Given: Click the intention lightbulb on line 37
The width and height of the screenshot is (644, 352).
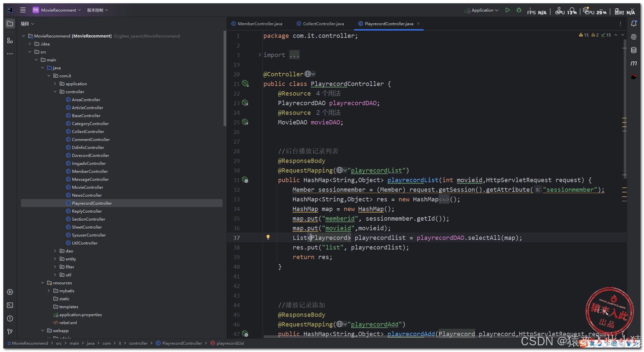Looking at the screenshot, I should (268, 237).
